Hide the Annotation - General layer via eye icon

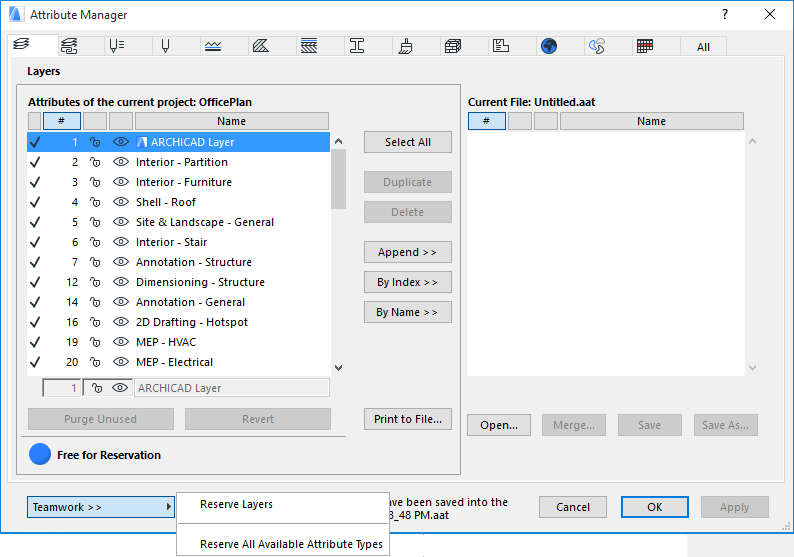(x=121, y=302)
